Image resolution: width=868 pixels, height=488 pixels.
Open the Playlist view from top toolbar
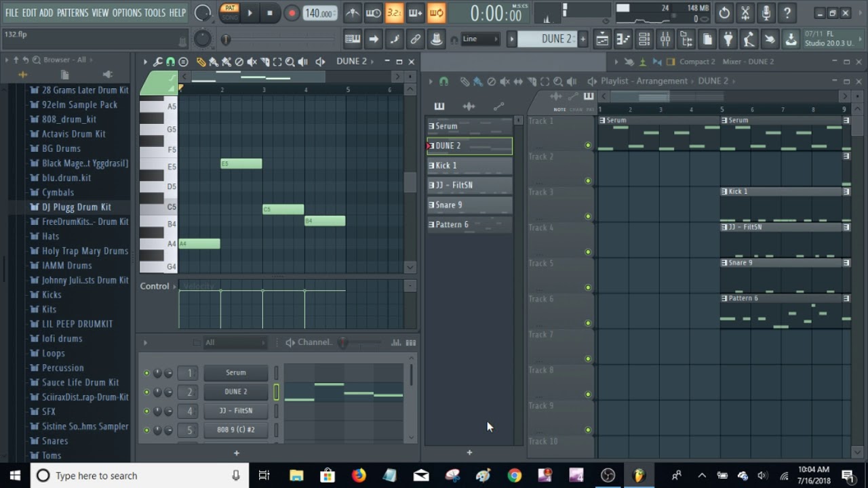[x=601, y=39]
